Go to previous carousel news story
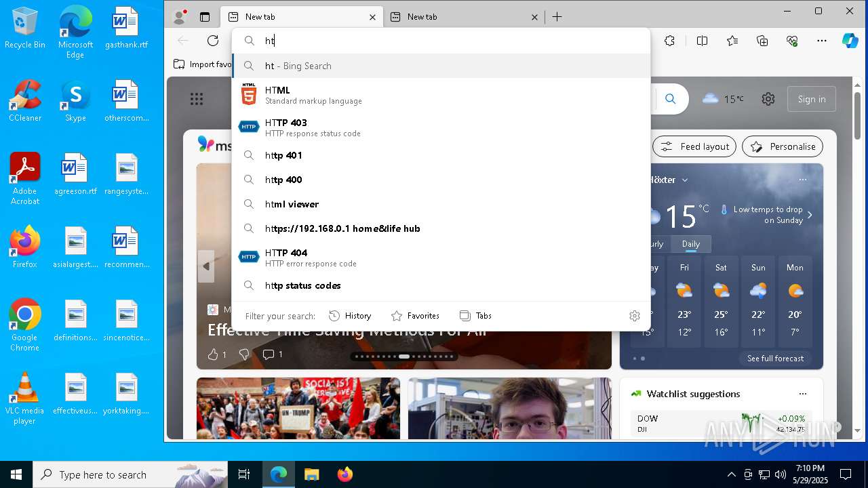 click(x=206, y=266)
